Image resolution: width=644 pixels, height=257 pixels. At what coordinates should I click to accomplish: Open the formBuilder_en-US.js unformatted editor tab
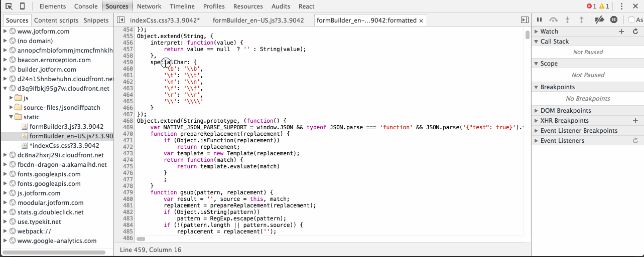258,21
